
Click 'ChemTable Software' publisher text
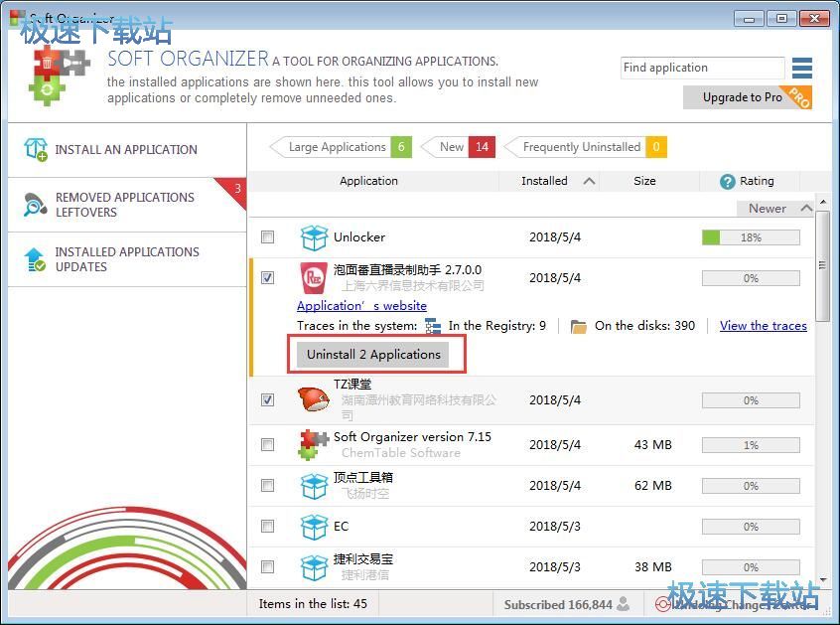pyautogui.click(x=401, y=453)
